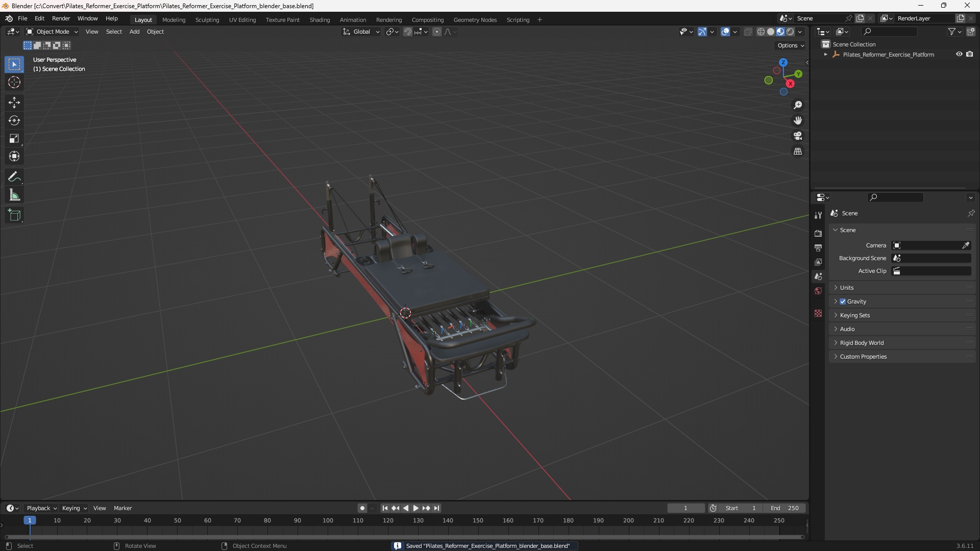Play the animation in reverse
The height and width of the screenshot is (551, 980).
[406, 508]
